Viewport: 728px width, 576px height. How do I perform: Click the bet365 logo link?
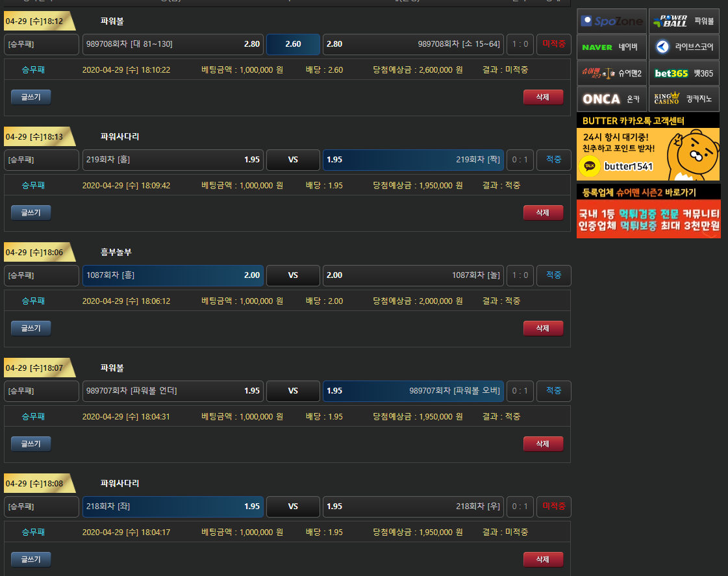tap(684, 73)
